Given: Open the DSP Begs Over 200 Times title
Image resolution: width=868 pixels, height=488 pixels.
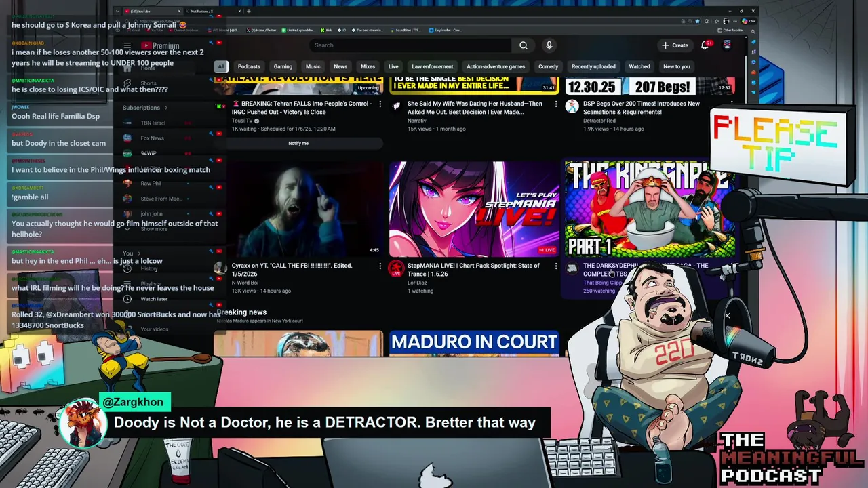Looking at the screenshot, I should 642,108.
